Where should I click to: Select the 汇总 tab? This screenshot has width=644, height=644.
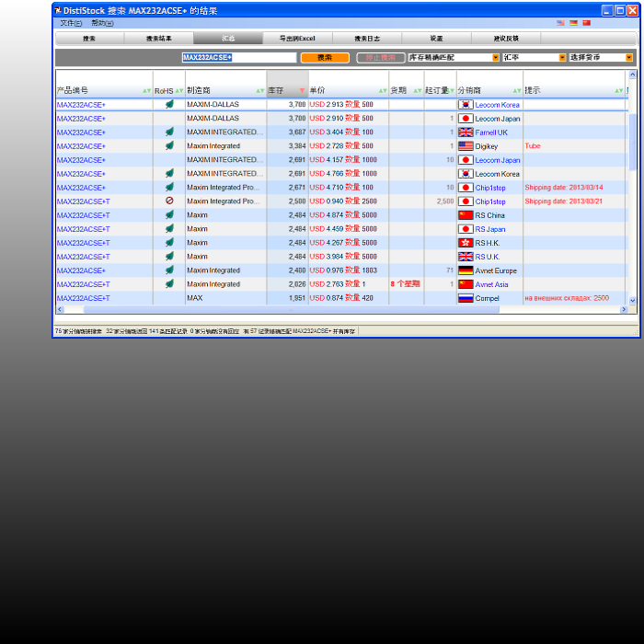pyautogui.click(x=228, y=39)
